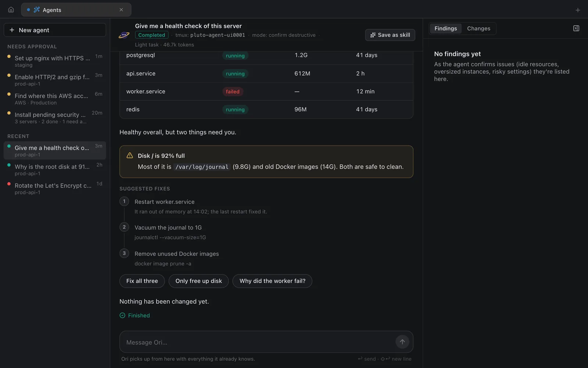Ask Why did the worker fail?

272,281
